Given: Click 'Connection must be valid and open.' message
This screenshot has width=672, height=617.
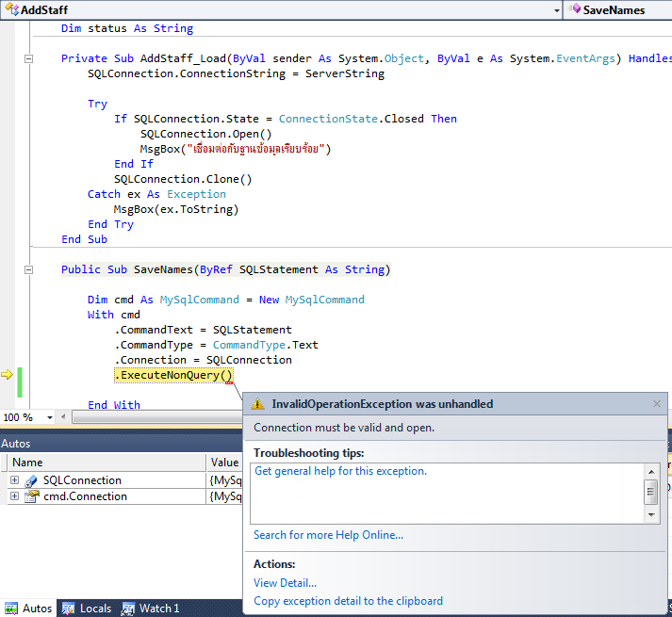Looking at the screenshot, I should click(x=344, y=428).
